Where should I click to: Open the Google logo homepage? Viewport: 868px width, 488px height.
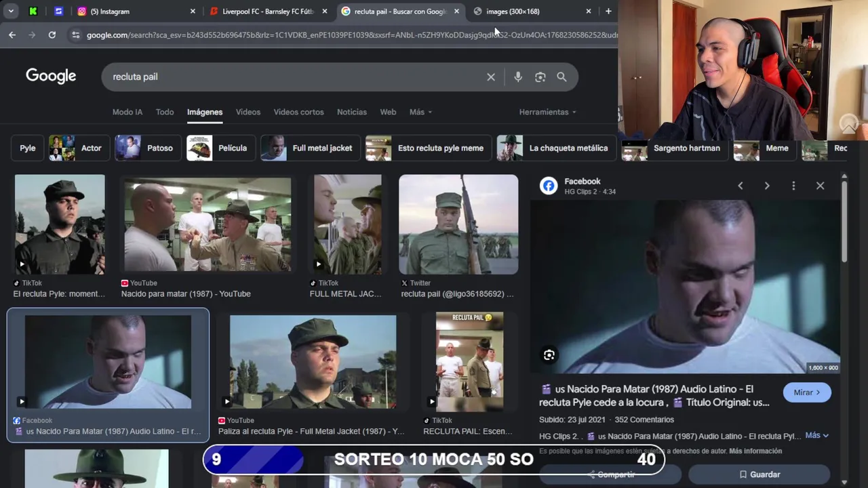click(51, 76)
